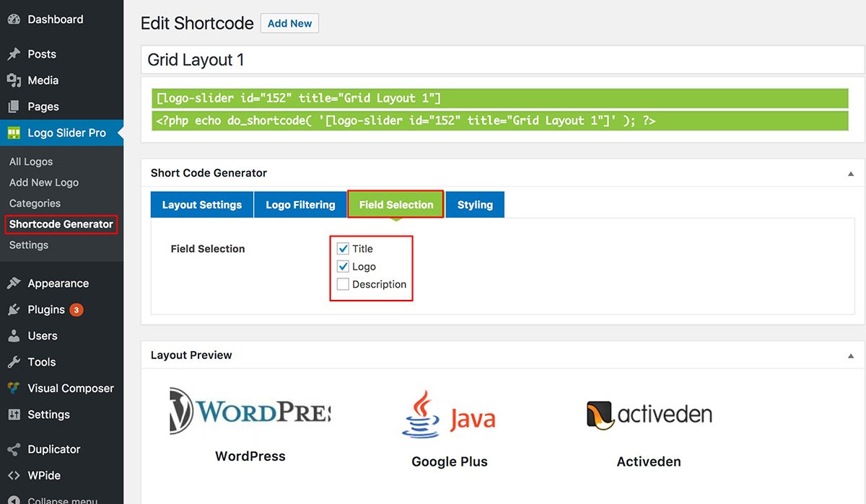Screen dimensions: 866x504
Task: Click the WPide code brackets icon
Action: tap(14, 475)
